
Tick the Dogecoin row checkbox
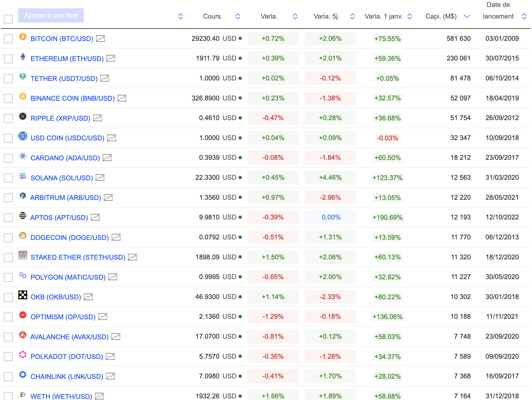pos(8,238)
